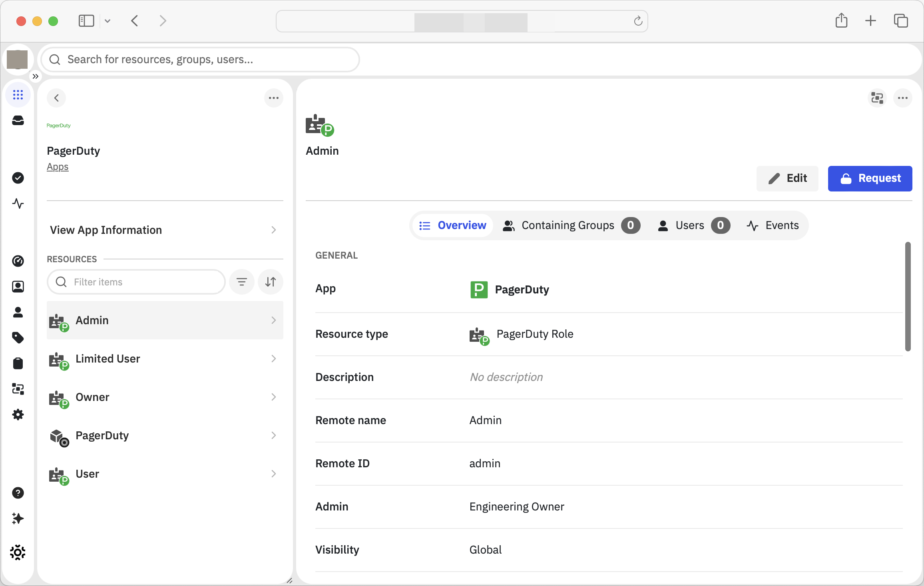This screenshot has width=924, height=586.
Task: Click the Edit button
Action: pyautogui.click(x=787, y=178)
